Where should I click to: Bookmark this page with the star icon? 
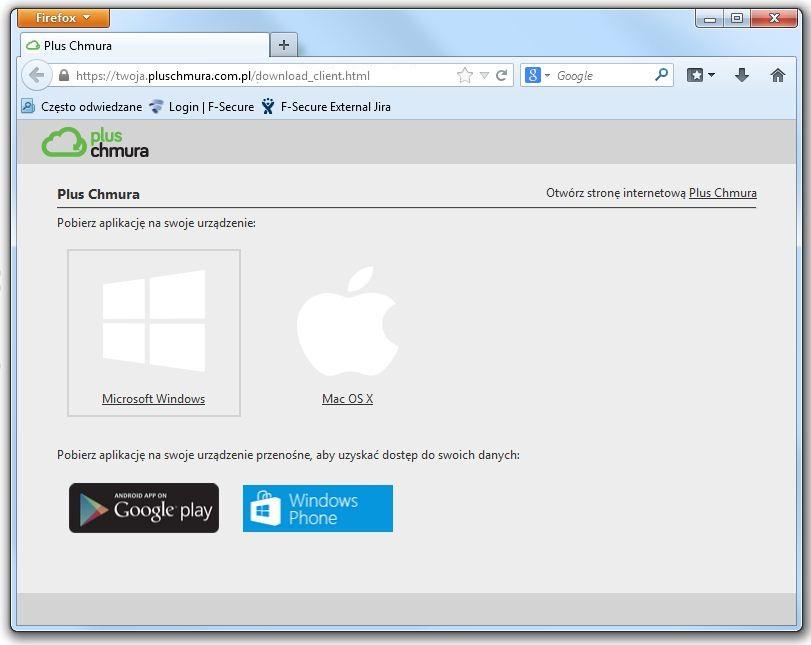(464, 76)
